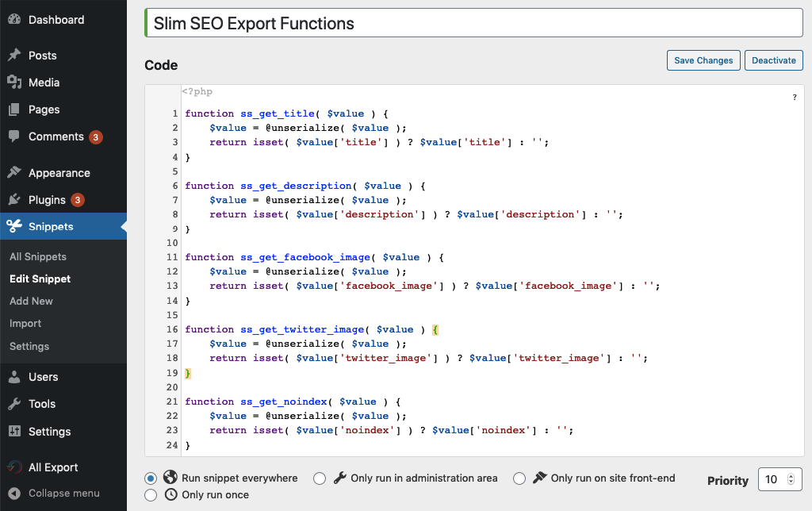
Task: Deactivate the current snippet
Action: click(773, 60)
